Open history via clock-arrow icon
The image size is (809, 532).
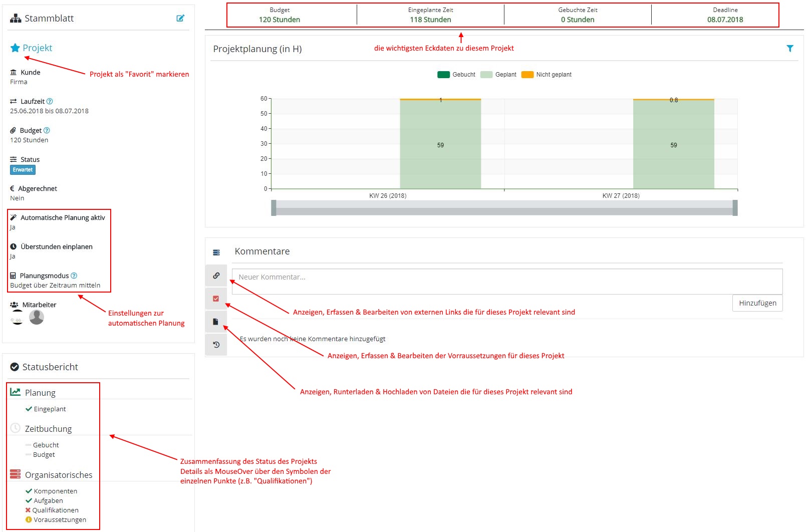click(216, 345)
